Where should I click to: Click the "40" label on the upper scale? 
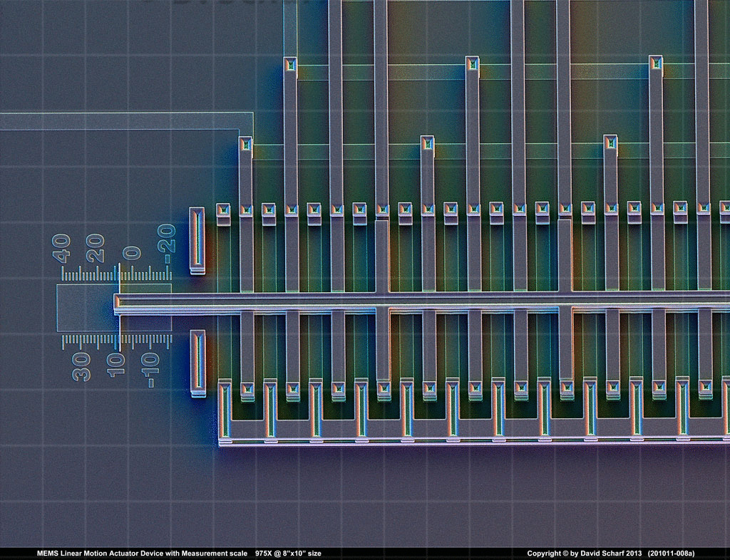pos(63,249)
